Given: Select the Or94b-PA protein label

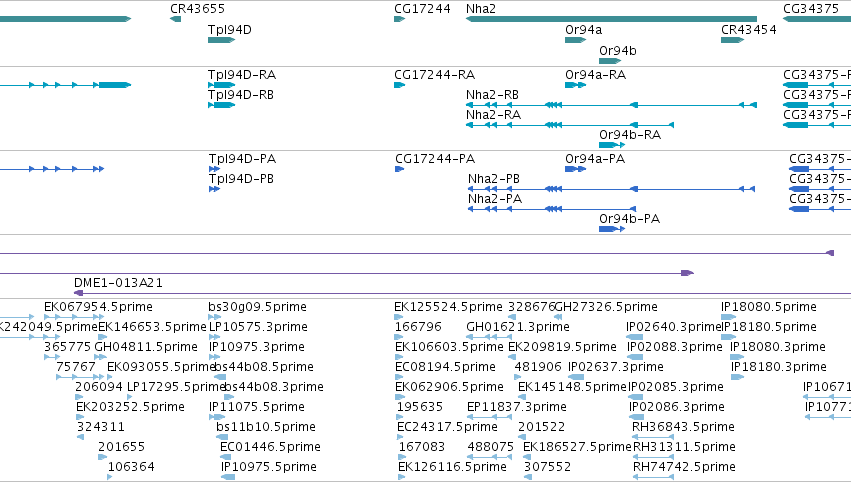Looking at the screenshot, I should point(630,219).
